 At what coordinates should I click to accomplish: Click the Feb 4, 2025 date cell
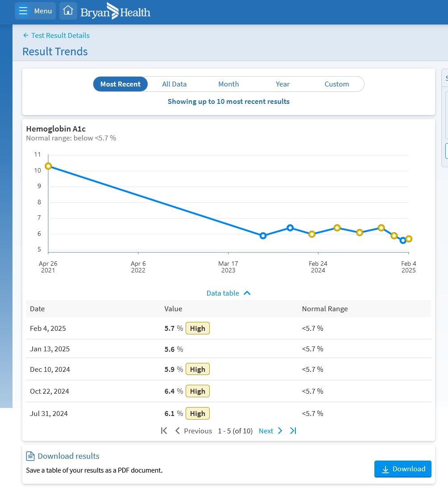pyautogui.click(x=48, y=329)
